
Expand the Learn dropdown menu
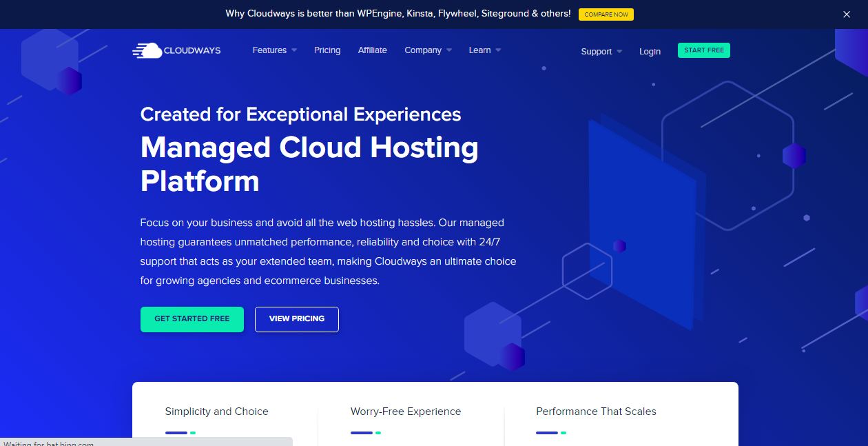(485, 50)
